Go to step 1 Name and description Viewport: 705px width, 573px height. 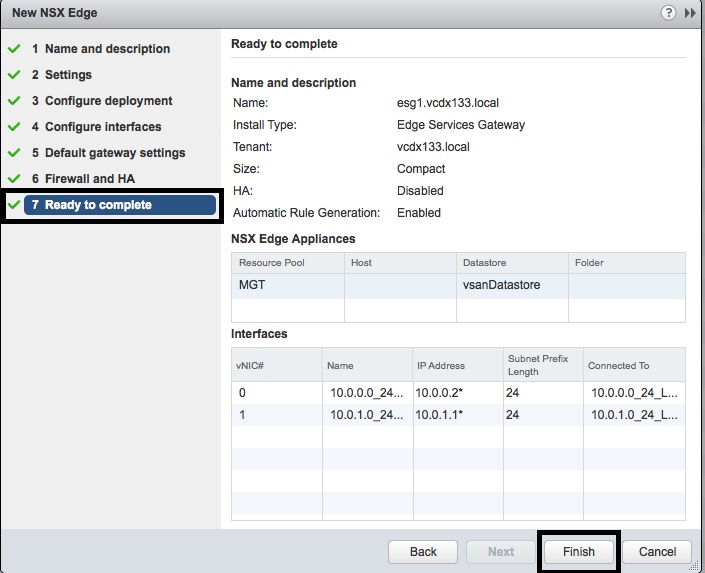pyautogui.click(x=107, y=49)
